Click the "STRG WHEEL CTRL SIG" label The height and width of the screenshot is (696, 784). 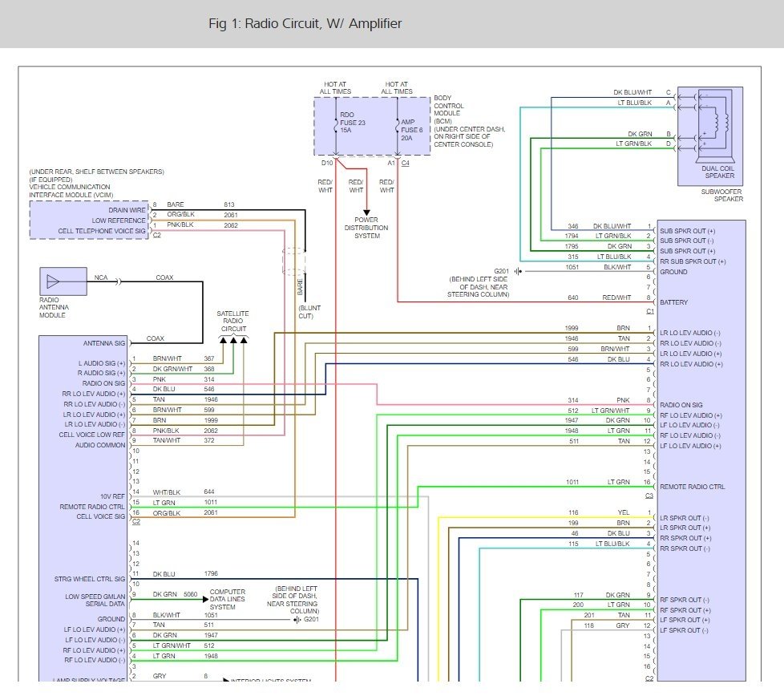coord(90,579)
